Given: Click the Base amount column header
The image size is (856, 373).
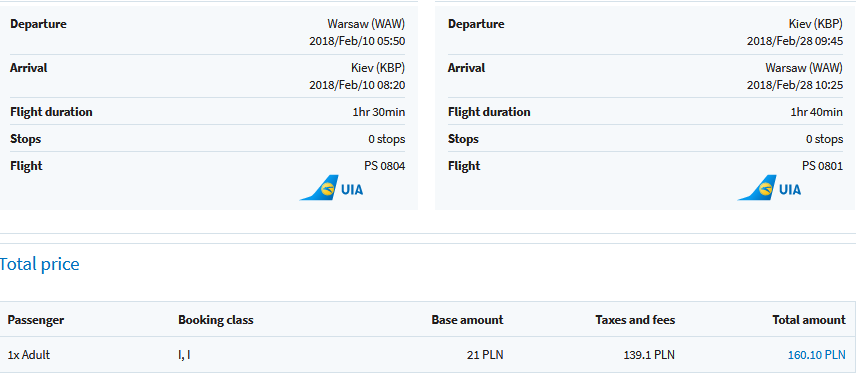Looking at the screenshot, I should [x=467, y=320].
